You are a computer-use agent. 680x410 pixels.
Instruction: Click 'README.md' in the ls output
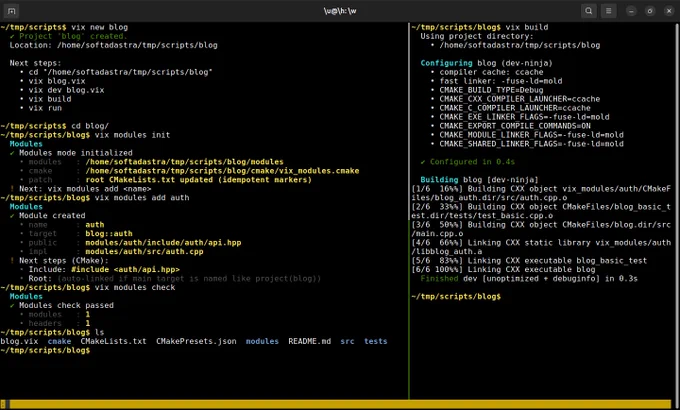pos(310,341)
